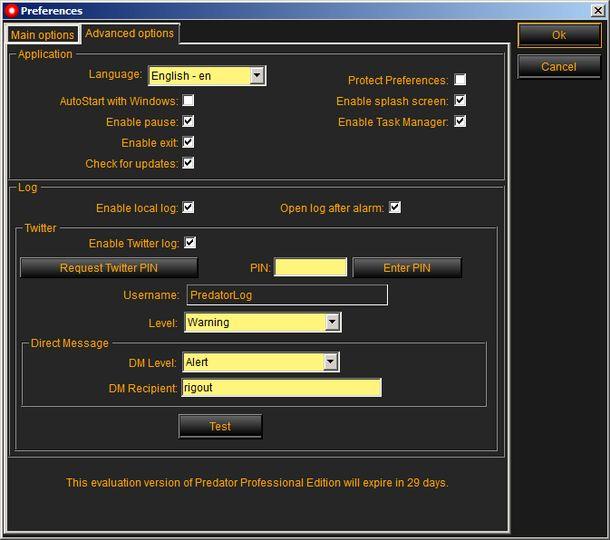Toggle Open log after alarm checkbox
Image resolution: width=610 pixels, height=540 pixels.
pyautogui.click(x=395, y=207)
